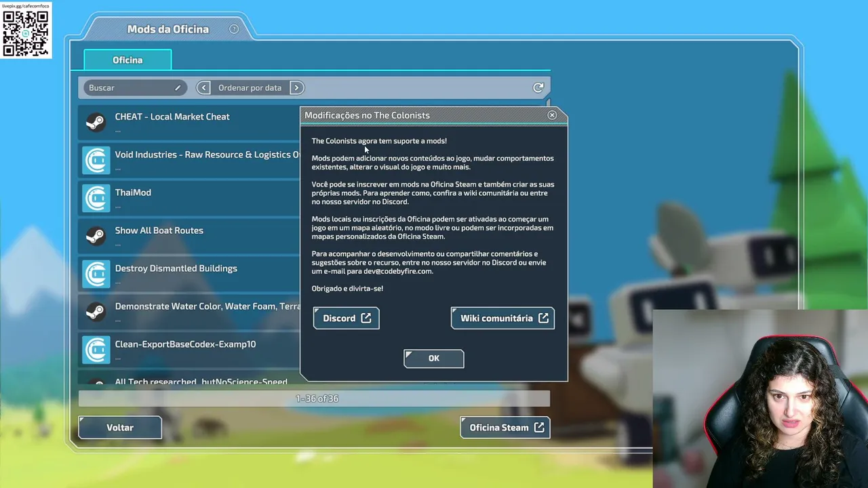
Task: Switch to previous sort order
Action: click(203, 87)
